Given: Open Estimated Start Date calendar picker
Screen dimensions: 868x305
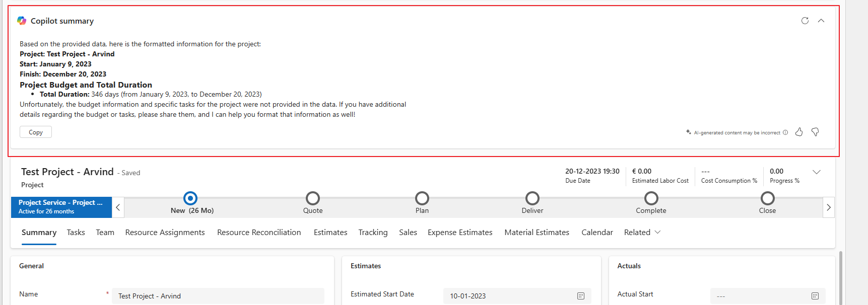Looking at the screenshot, I should tap(580, 296).
